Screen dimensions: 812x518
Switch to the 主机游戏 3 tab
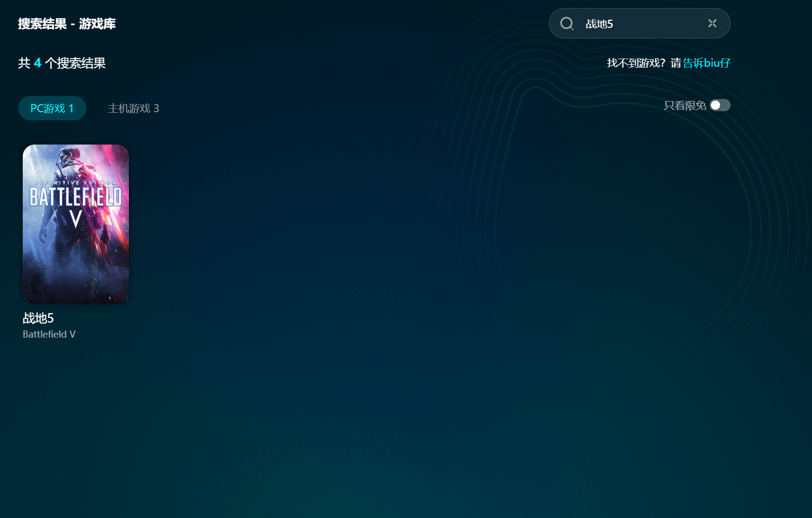[133, 108]
